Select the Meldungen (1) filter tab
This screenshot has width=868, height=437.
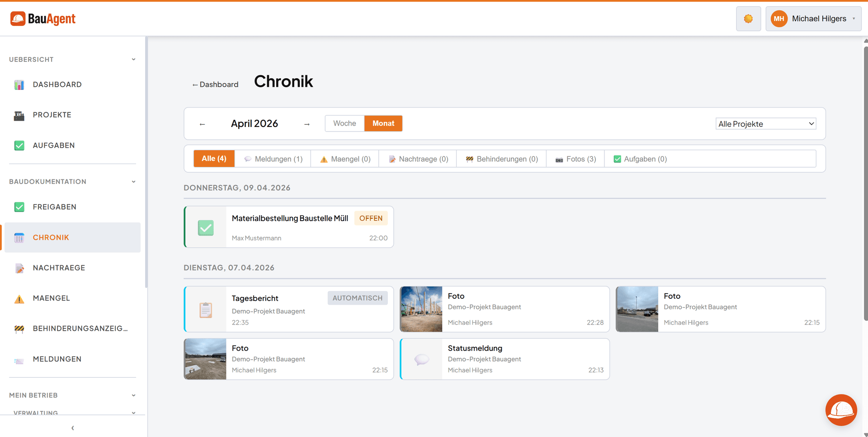click(274, 159)
